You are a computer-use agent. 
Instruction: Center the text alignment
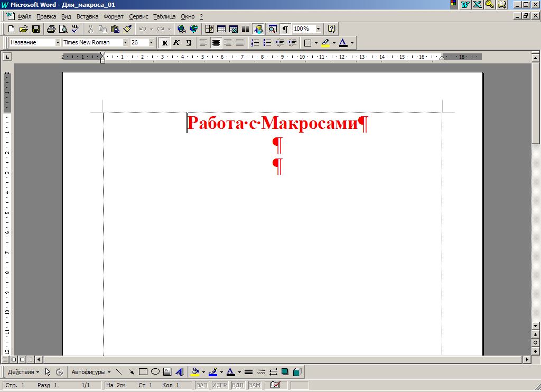[216, 43]
